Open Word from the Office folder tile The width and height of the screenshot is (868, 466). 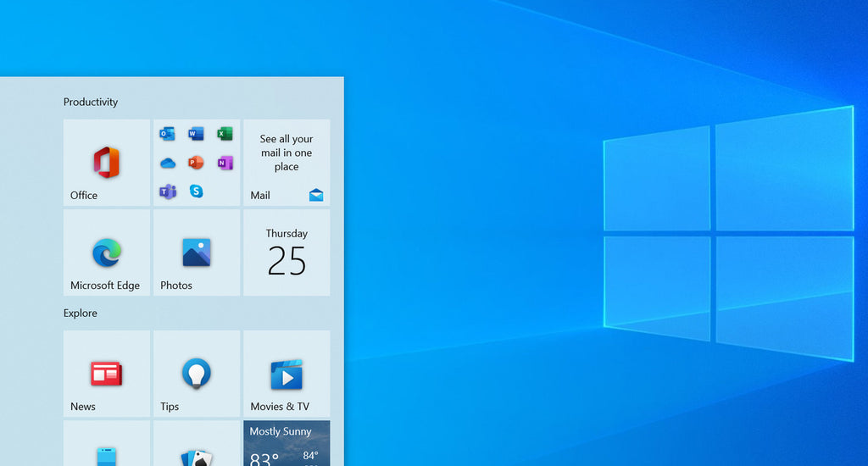(196, 134)
